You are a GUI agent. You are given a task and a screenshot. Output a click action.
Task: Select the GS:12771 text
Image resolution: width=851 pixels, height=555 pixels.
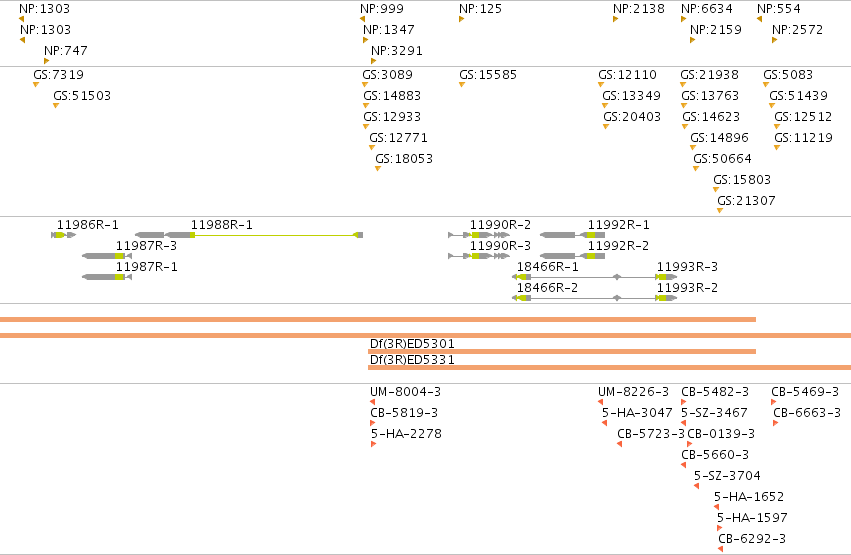point(398,138)
